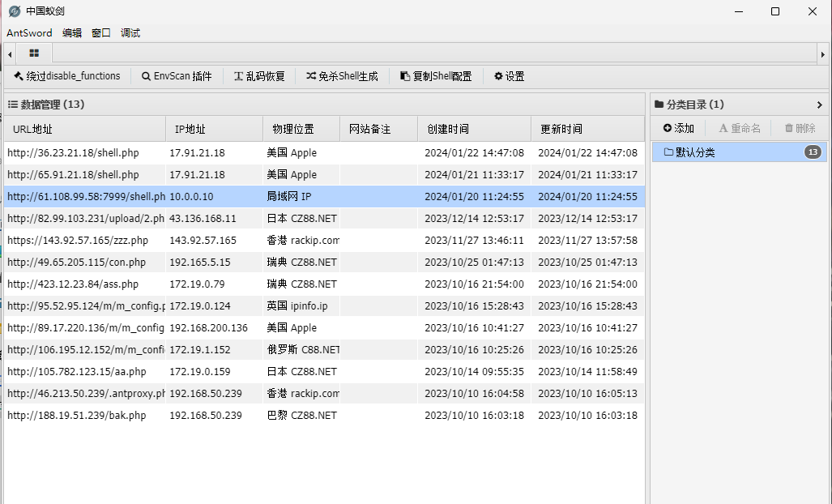Sort by 更新时间 column header
The height and width of the screenshot is (504, 832).
pyautogui.click(x=588, y=129)
